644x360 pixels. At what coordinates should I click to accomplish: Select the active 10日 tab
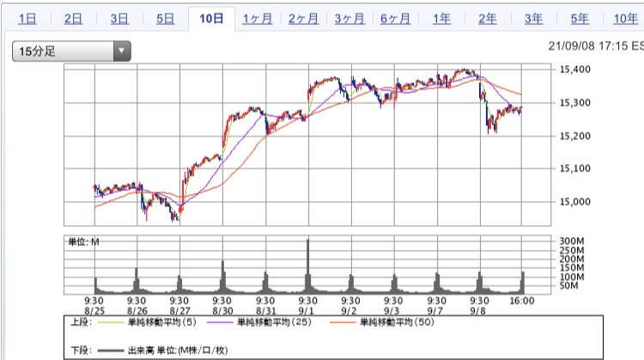[211, 19]
